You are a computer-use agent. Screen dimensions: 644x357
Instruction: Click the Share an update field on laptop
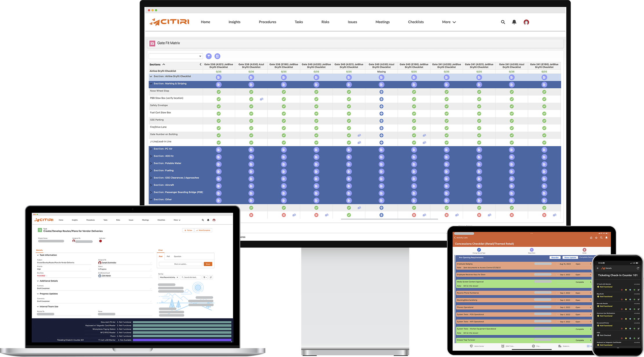tap(180, 264)
